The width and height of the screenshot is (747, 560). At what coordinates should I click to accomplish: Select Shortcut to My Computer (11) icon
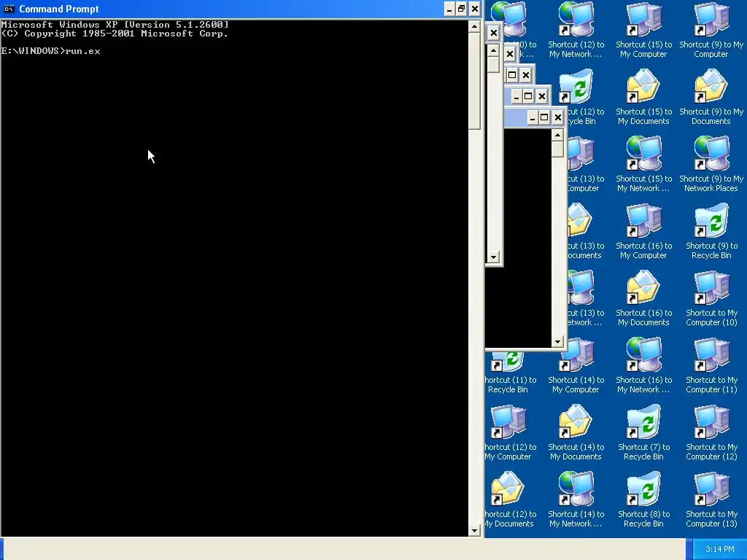click(x=711, y=366)
